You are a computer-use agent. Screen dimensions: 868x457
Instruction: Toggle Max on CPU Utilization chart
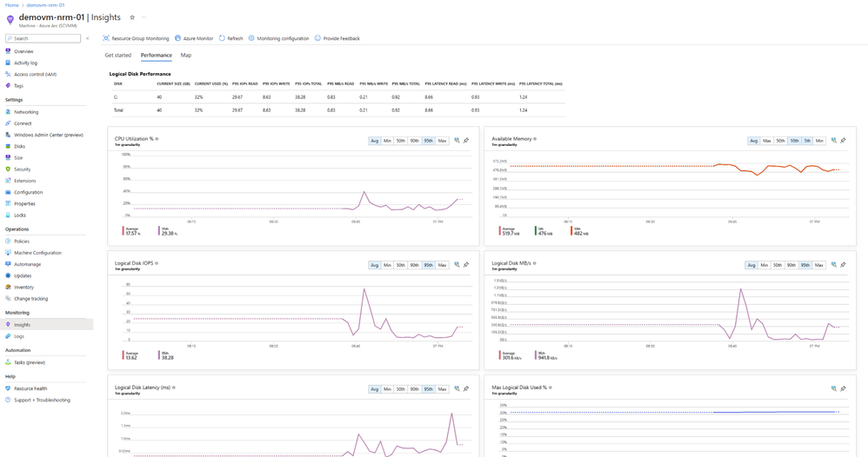(x=443, y=141)
